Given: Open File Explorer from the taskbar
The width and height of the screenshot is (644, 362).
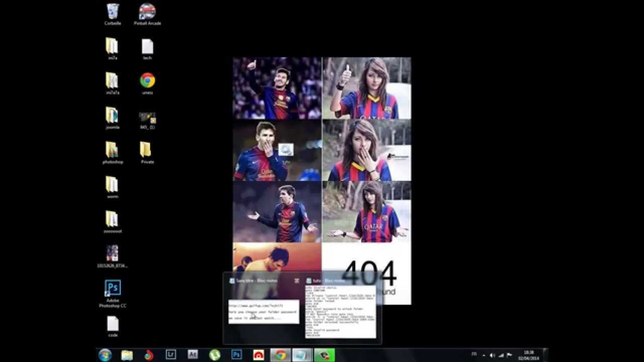Looking at the screenshot, I should click(127, 355).
